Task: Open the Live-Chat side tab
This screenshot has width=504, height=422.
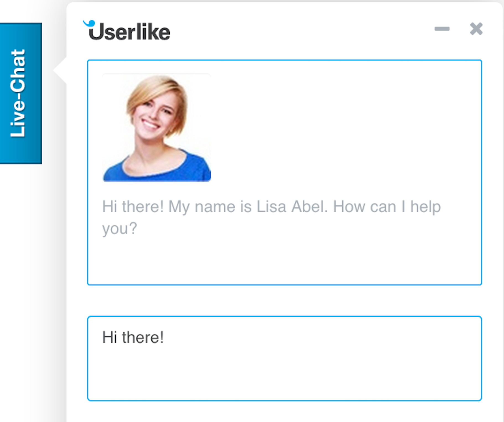Action: point(21,93)
